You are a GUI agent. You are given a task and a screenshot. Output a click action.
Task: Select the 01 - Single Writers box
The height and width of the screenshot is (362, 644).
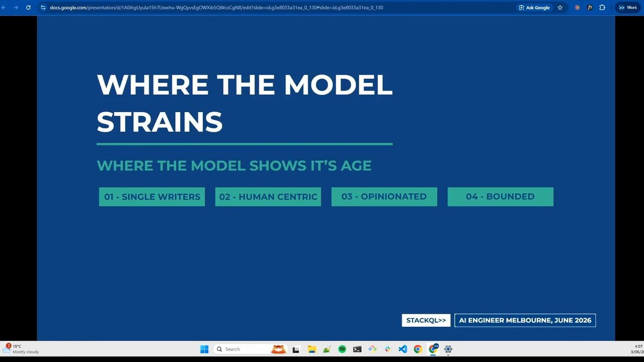tap(152, 197)
